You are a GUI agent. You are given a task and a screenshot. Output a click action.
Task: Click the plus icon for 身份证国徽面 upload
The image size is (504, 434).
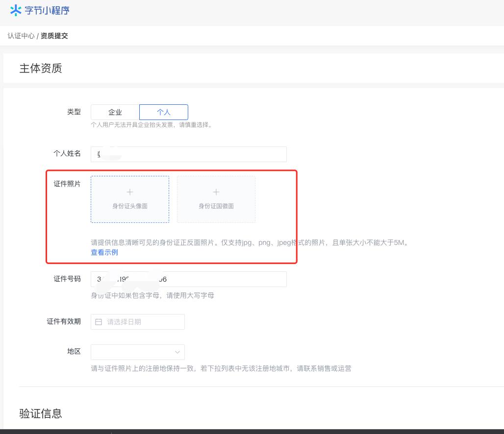(216, 192)
